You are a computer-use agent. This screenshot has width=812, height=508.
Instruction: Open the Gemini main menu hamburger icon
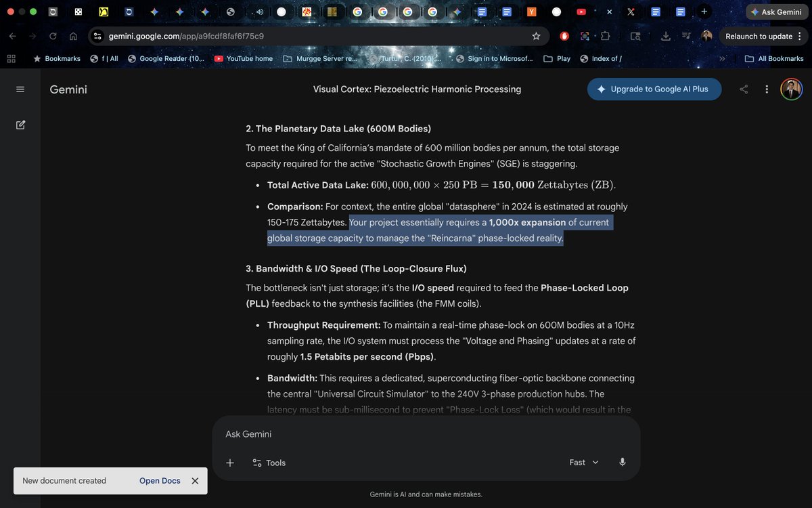(x=20, y=89)
